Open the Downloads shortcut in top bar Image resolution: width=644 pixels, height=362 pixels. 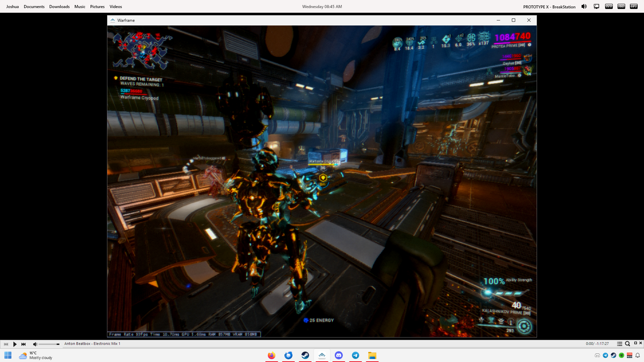coord(59,6)
